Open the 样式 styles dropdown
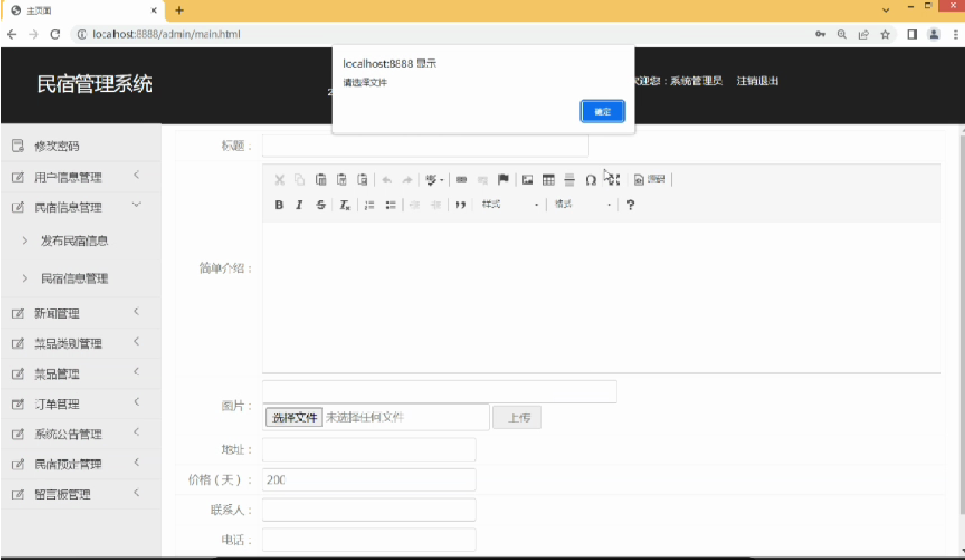The height and width of the screenshot is (560, 965). (x=510, y=204)
